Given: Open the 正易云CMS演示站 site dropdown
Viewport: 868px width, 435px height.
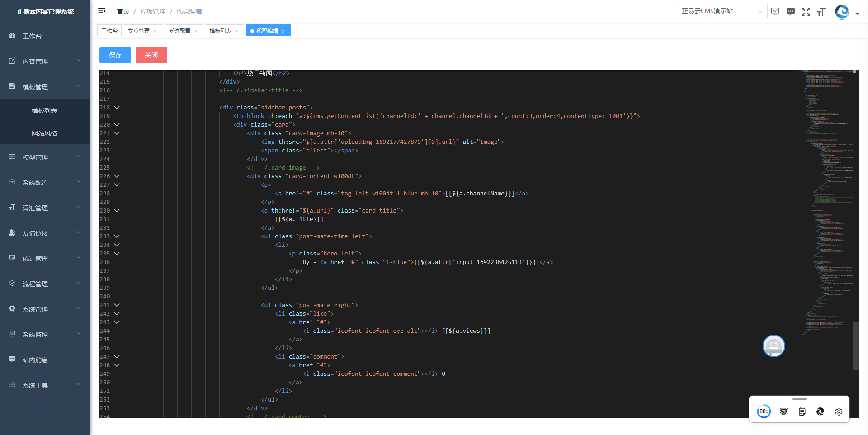Looking at the screenshot, I should tap(721, 11).
